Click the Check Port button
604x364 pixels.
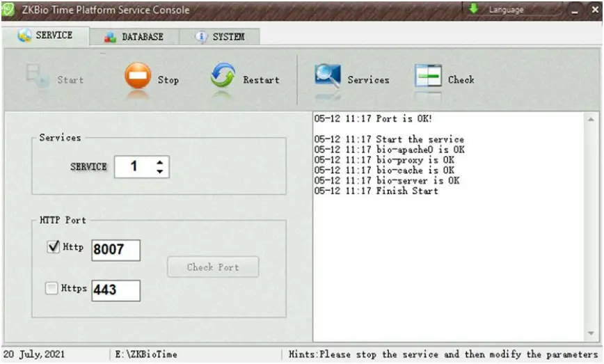tap(213, 267)
